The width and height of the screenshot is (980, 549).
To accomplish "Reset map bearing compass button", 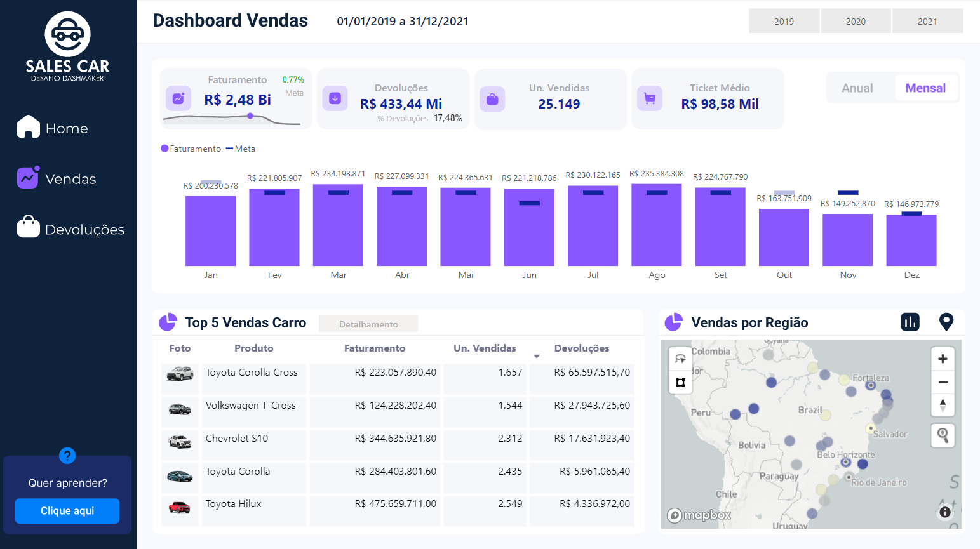I will click(943, 404).
